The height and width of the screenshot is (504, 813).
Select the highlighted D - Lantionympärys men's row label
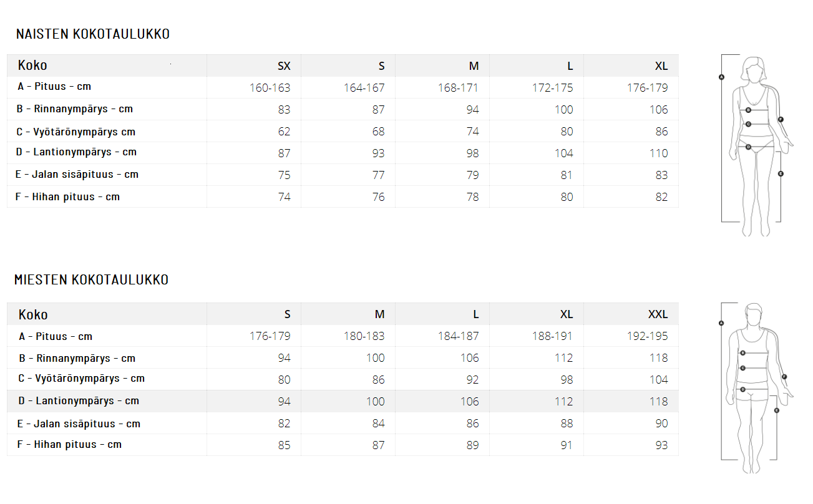79,401
